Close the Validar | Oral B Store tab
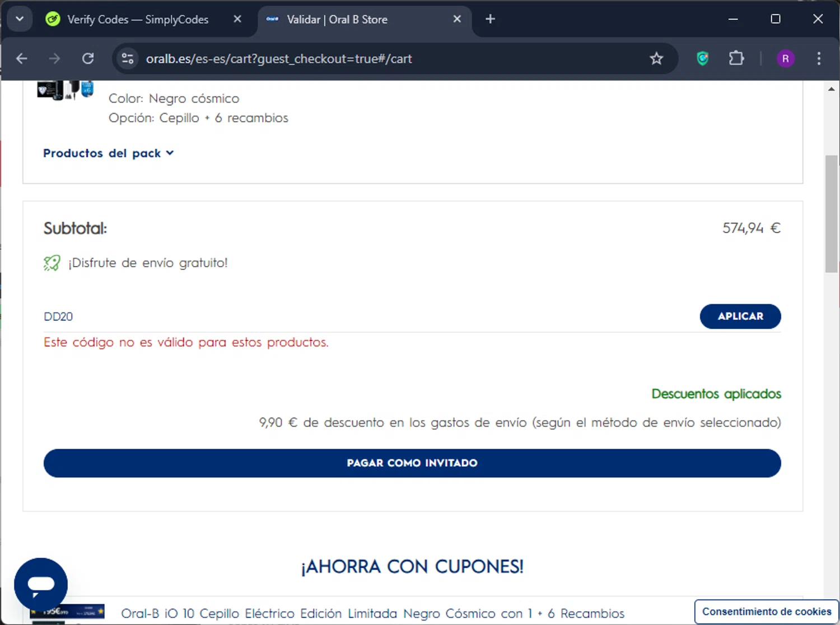Viewport: 840px width, 625px height. pos(457,19)
